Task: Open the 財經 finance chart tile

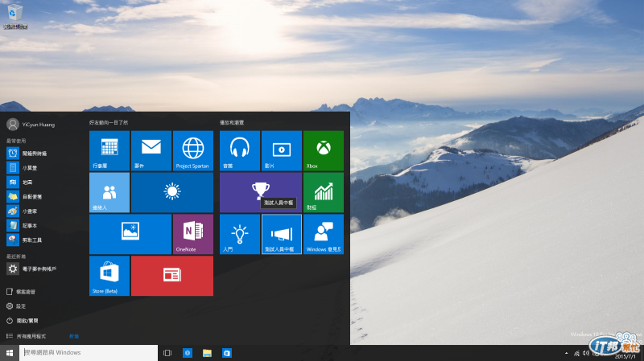Action: click(x=324, y=192)
